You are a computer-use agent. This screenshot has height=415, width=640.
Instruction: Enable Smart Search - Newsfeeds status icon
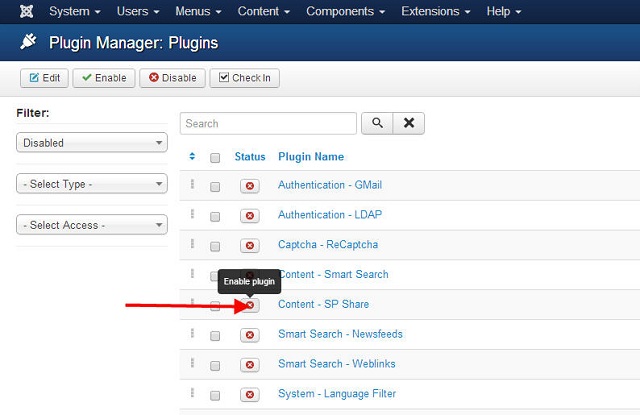click(x=250, y=335)
